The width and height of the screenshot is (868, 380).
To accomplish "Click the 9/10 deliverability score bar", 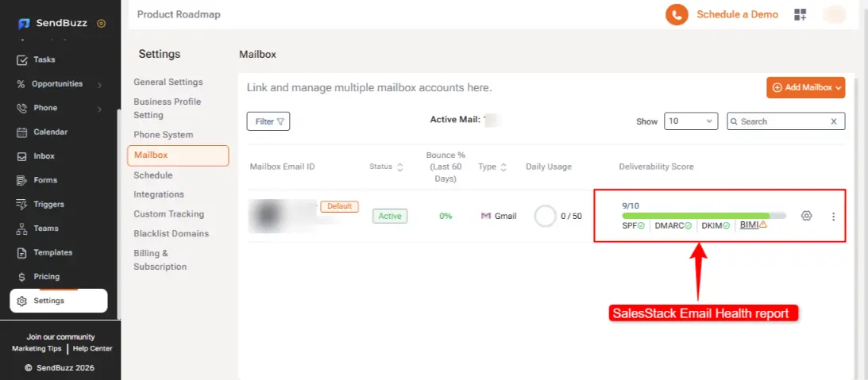I will coord(704,215).
